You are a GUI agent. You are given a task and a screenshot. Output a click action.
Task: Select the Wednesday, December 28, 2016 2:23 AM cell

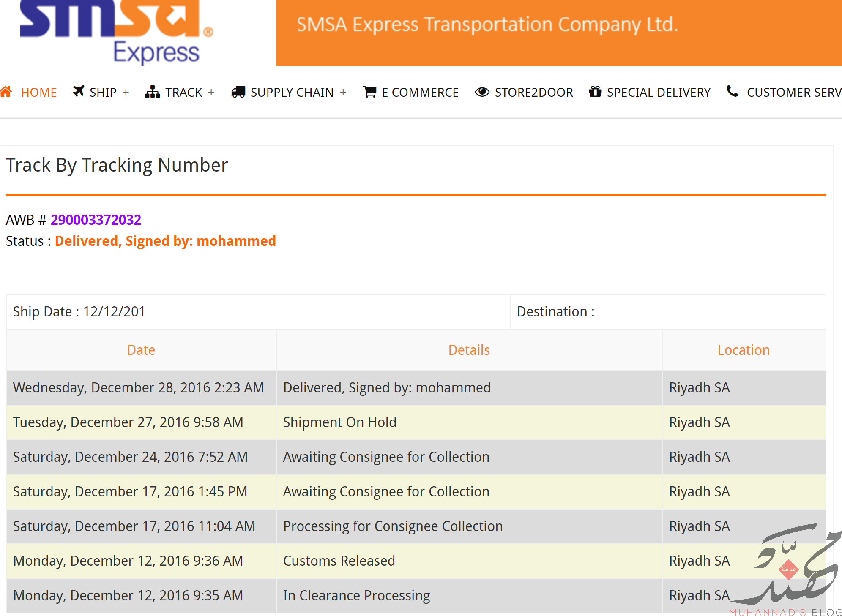click(141, 388)
